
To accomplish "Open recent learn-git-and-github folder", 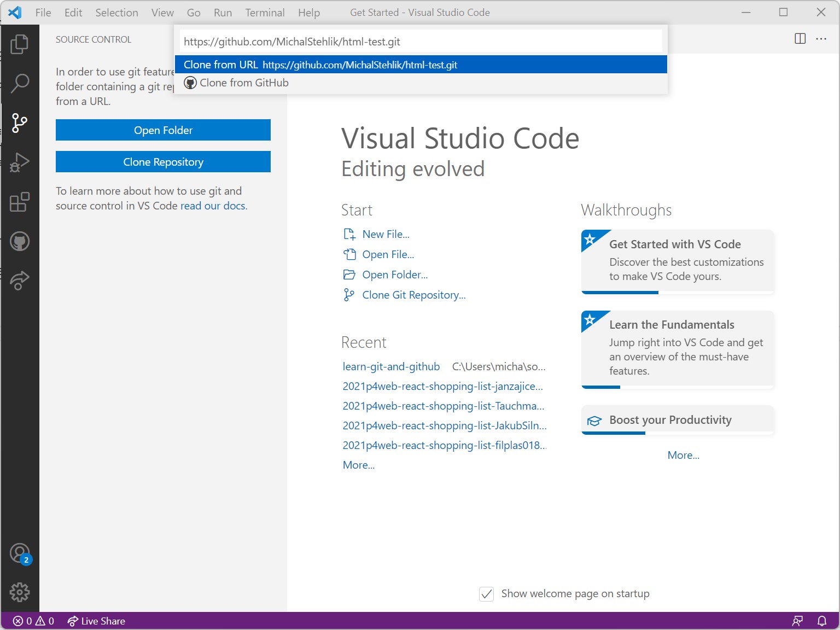I will pyautogui.click(x=391, y=366).
